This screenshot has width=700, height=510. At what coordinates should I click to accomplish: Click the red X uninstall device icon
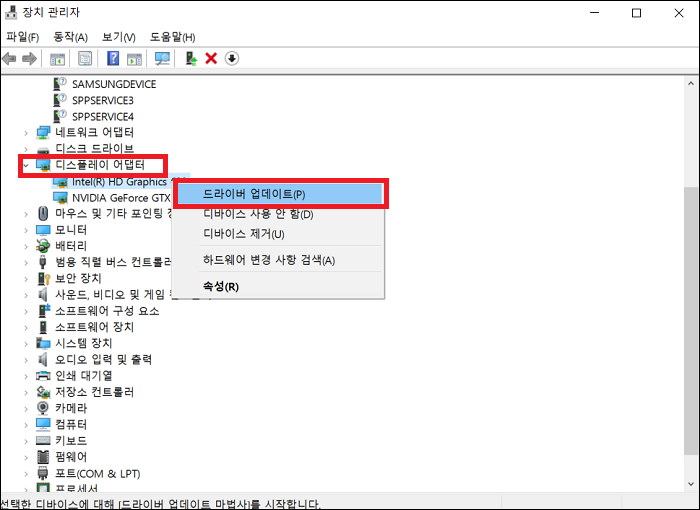tap(211, 59)
